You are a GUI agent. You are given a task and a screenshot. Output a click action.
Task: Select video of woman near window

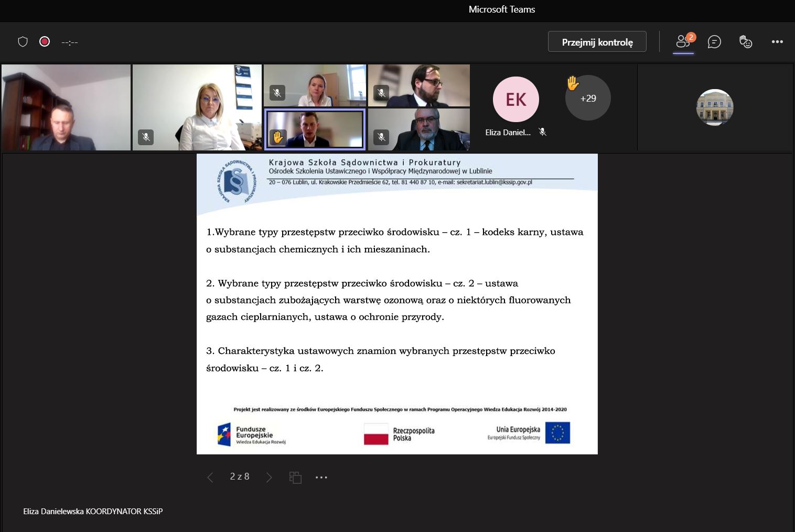click(x=315, y=85)
